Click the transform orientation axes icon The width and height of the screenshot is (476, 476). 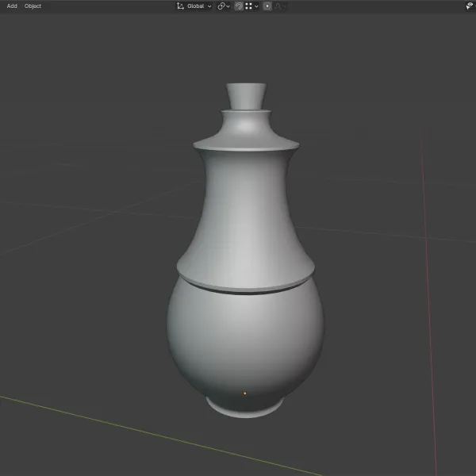[180, 6]
